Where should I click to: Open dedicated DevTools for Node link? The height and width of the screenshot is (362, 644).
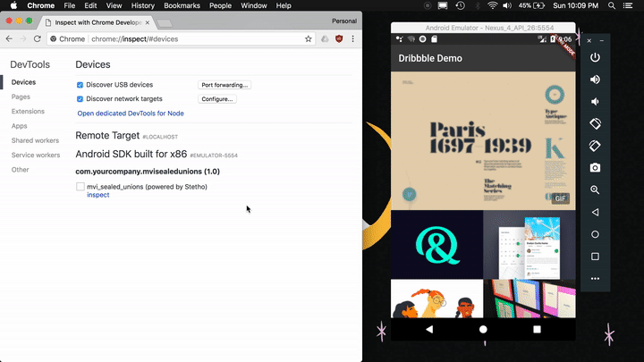pos(131,114)
